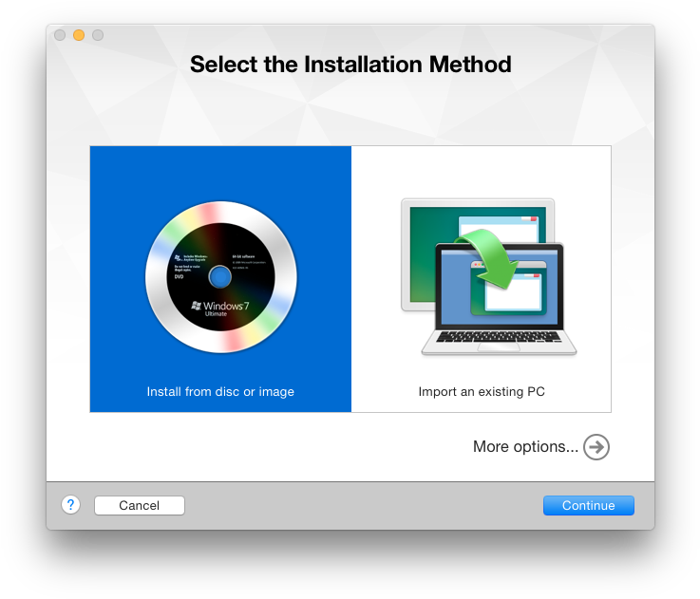700x599 pixels.
Task: Choose the 'Install from disc or image' label
Action: [x=220, y=391]
